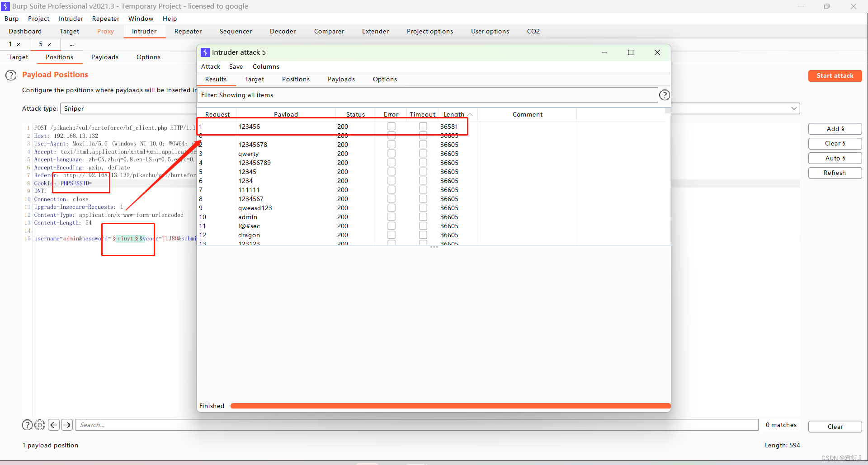Toggle Error checkbox for payload 123456
The width and height of the screenshot is (868, 465).
pos(392,127)
